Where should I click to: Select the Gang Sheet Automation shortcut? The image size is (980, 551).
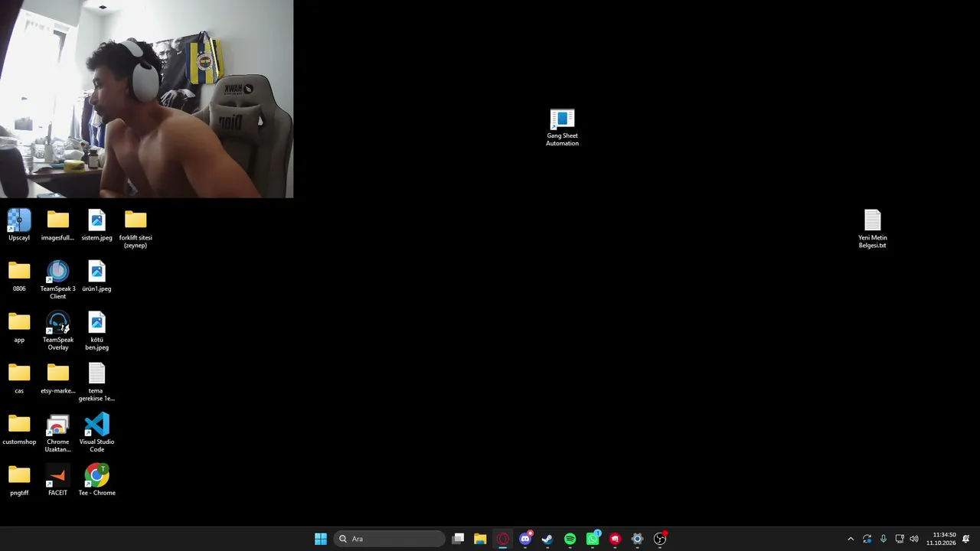[562, 127]
